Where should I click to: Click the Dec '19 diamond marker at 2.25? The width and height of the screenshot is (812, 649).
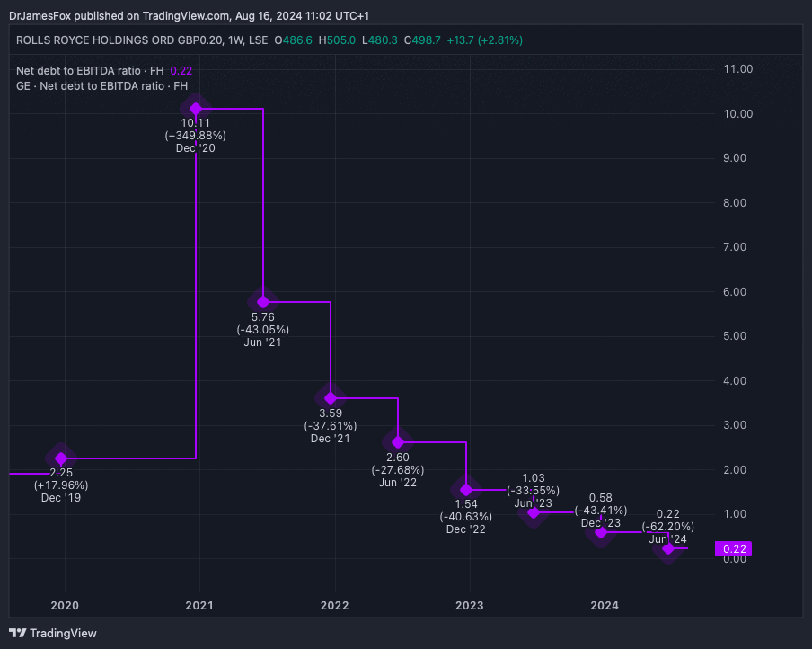click(61, 458)
